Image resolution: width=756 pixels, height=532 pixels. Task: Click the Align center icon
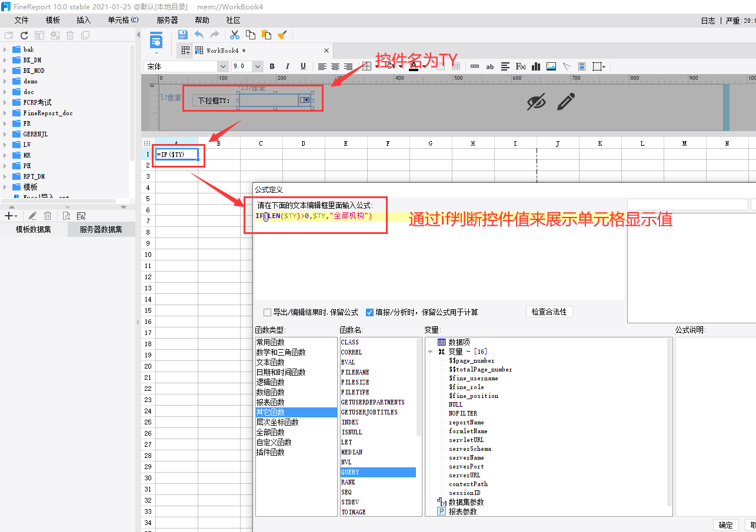pyautogui.click(x=335, y=66)
